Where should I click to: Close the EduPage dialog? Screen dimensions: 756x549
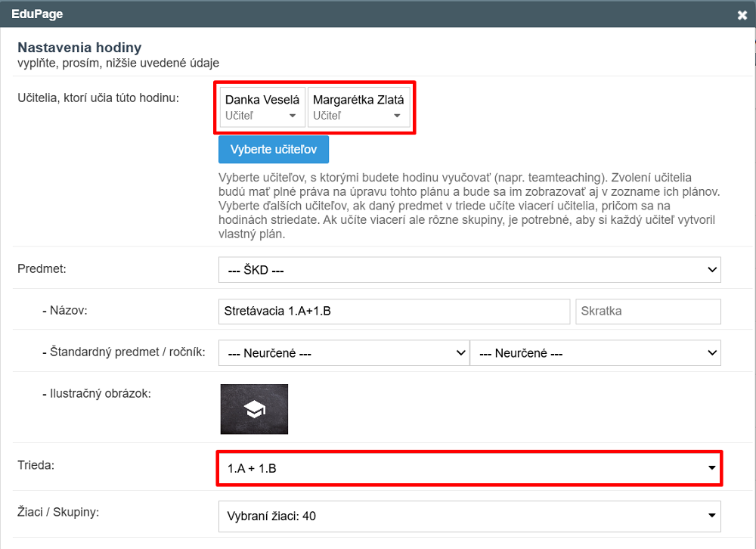tap(742, 15)
